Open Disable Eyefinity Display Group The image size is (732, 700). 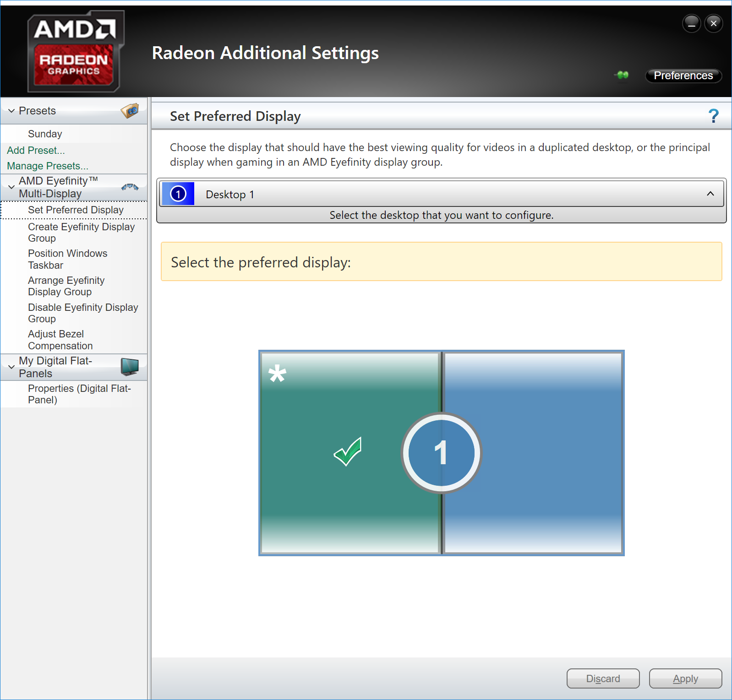[83, 313]
